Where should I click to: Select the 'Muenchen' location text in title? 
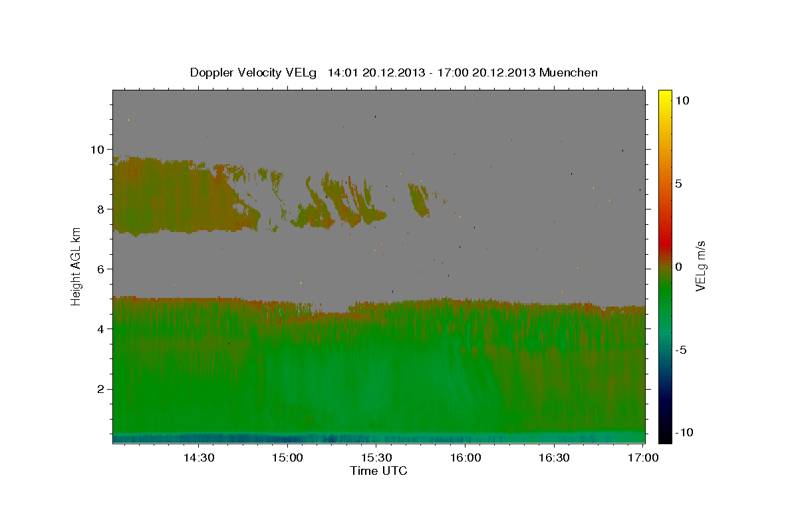pyautogui.click(x=569, y=72)
